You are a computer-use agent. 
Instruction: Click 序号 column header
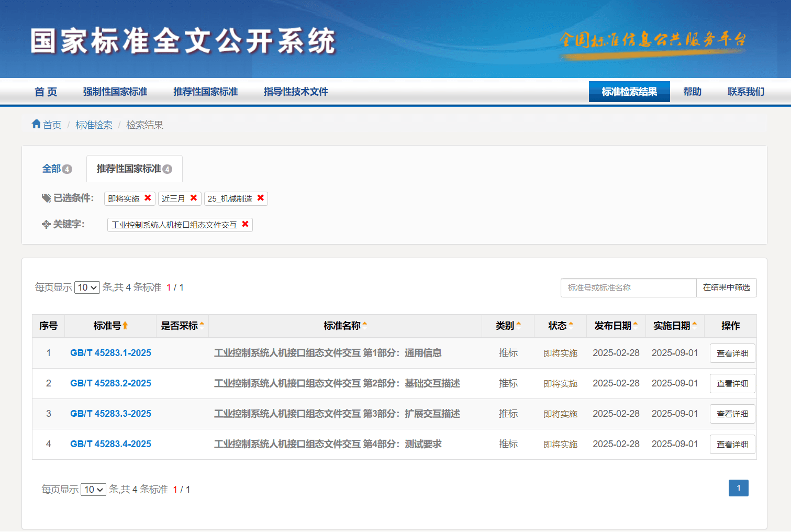click(x=49, y=326)
